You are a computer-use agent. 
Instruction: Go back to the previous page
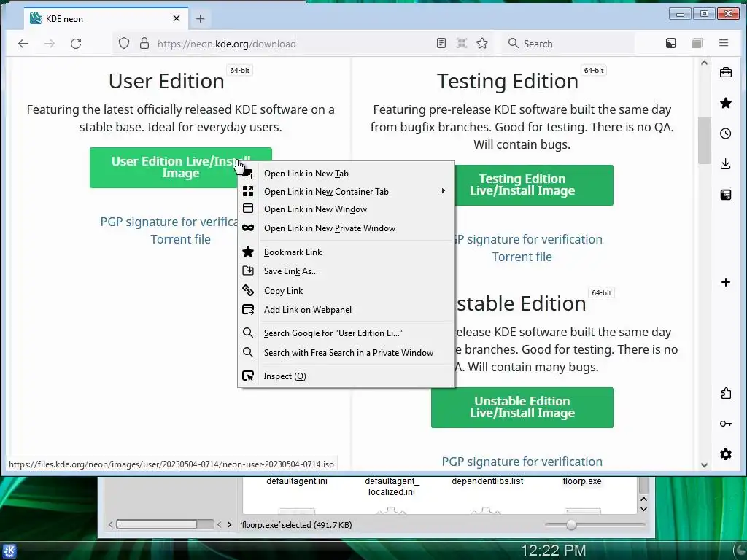[x=23, y=44]
